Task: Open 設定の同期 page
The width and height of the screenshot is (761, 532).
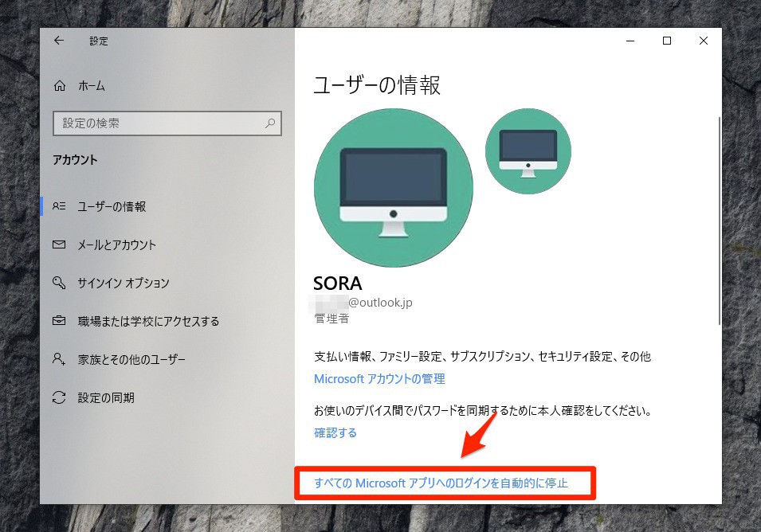Action: 106,398
